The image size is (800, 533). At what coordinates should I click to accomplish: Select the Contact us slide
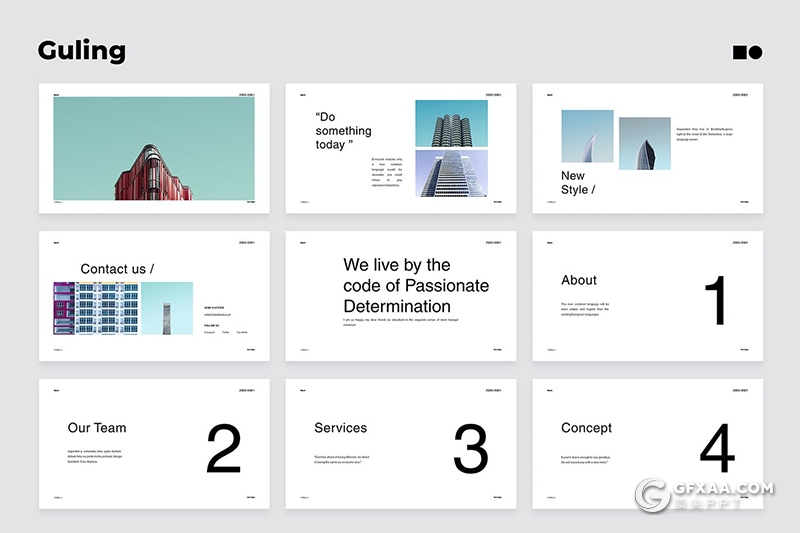[x=154, y=296]
